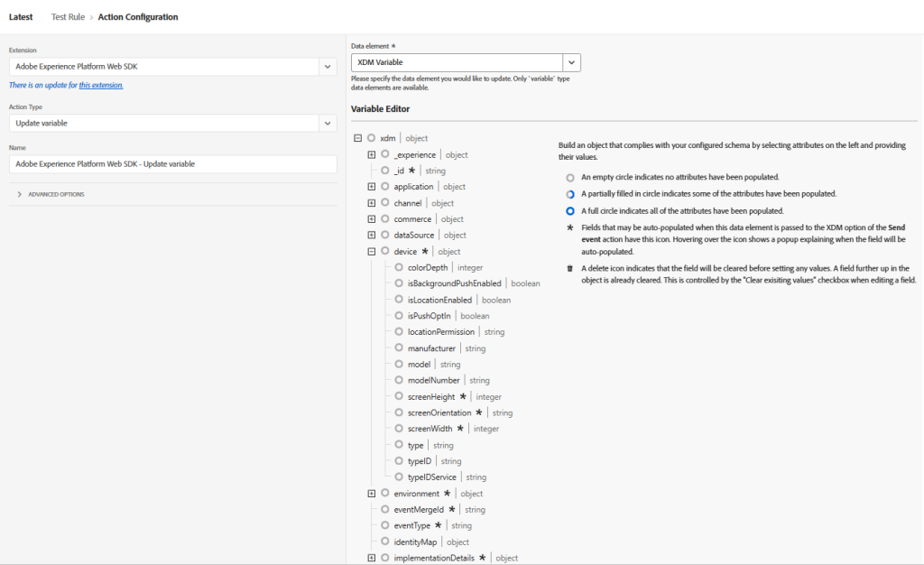Click the status circle for typeIDService
924x565 pixels.
pos(399,477)
